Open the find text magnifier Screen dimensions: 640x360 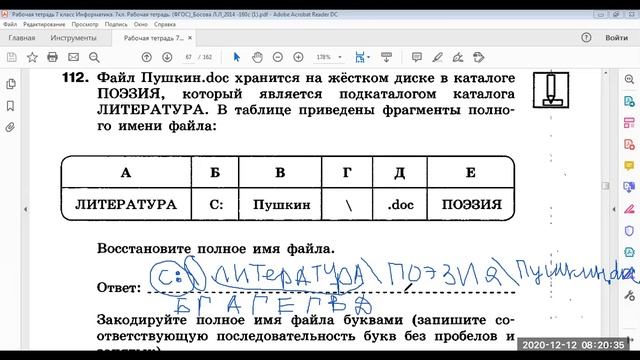click(x=94, y=58)
